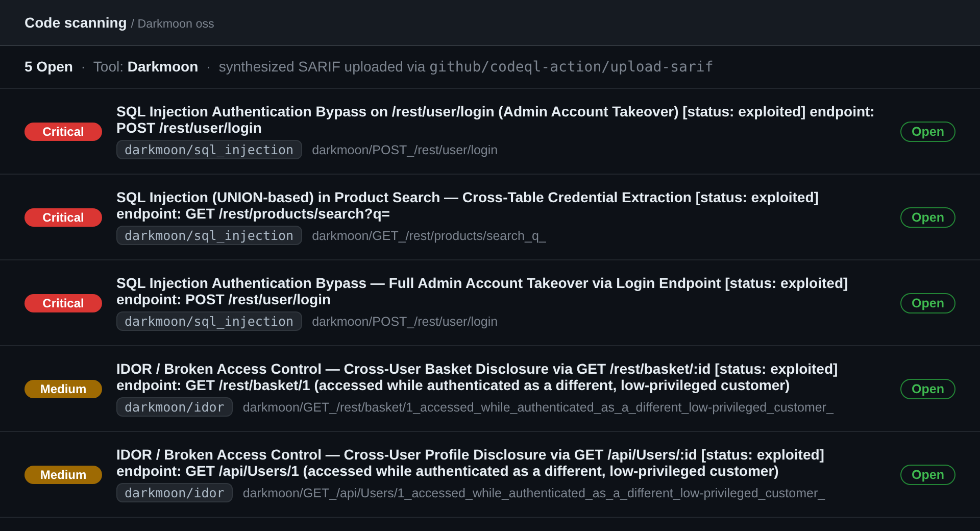Click the Medium badge on profile disclosure alert

click(x=63, y=475)
